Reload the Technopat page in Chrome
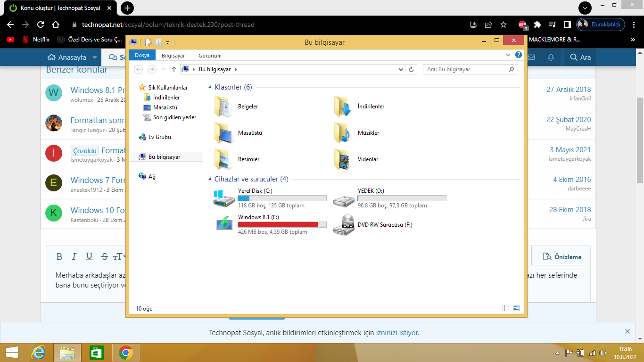The height and width of the screenshot is (362, 644). click(41, 25)
